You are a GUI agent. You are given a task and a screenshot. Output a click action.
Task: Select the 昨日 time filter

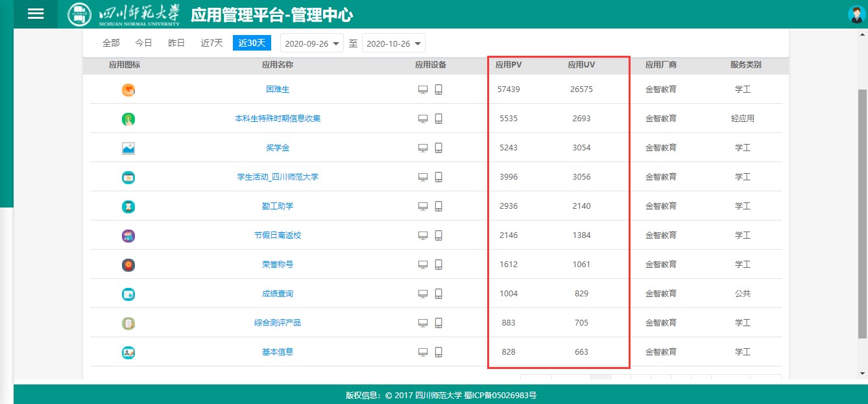[176, 43]
